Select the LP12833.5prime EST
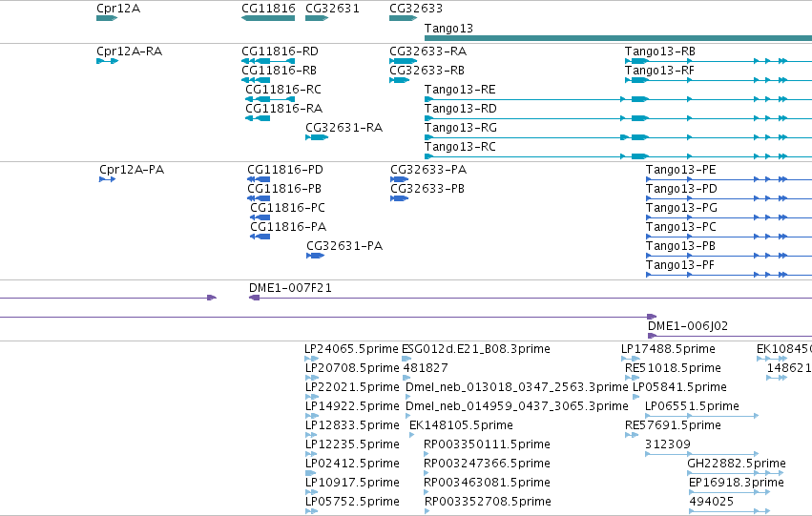The image size is (812, 516). (311, 435)
